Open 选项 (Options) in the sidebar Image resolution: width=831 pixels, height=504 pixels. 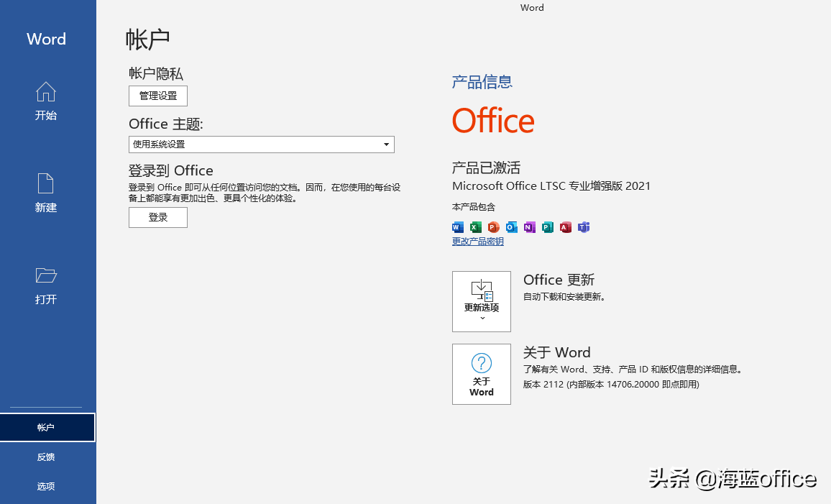(x=46, y=486)
